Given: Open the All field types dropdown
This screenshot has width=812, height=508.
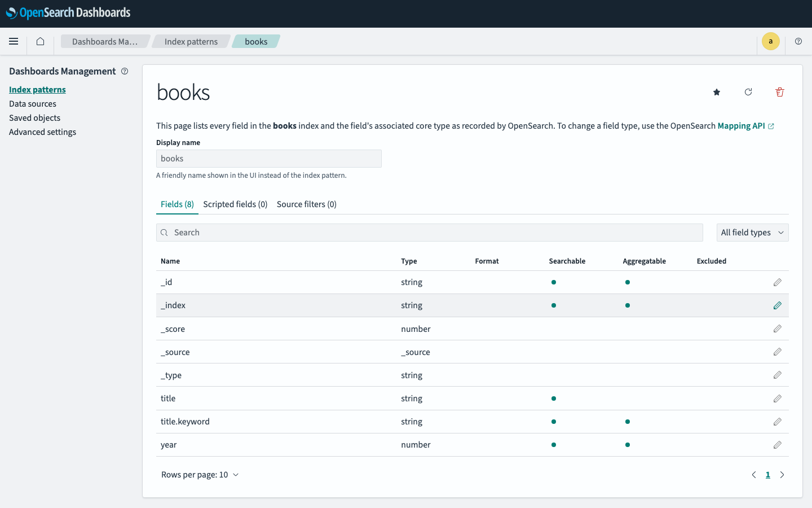Looking at the screenshot, I should tap(752, 233).
